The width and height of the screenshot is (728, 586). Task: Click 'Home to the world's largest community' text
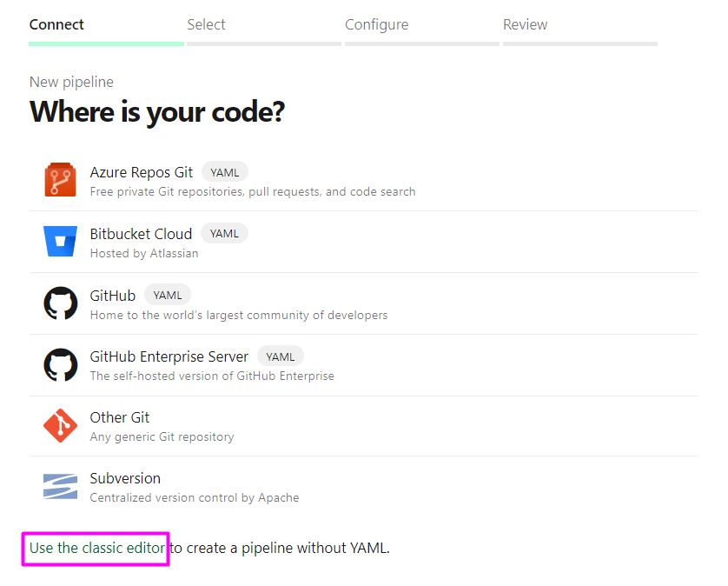point(239,315)
